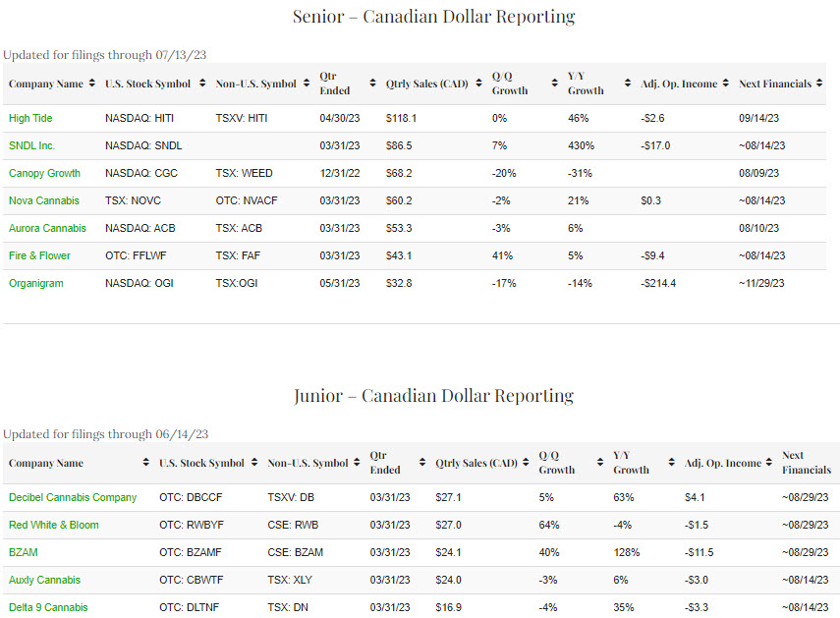Sort Senior table by Next Financials arrows

tap(819, 84)
